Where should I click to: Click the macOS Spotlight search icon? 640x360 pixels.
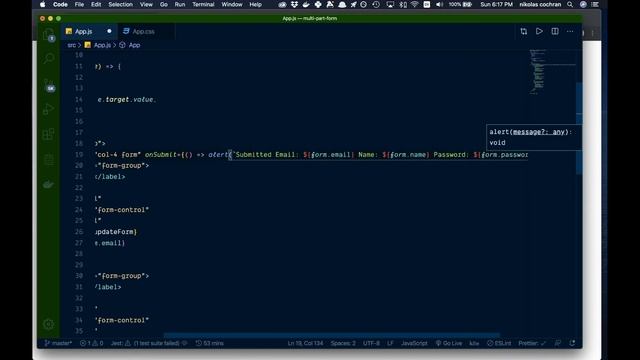570,4
